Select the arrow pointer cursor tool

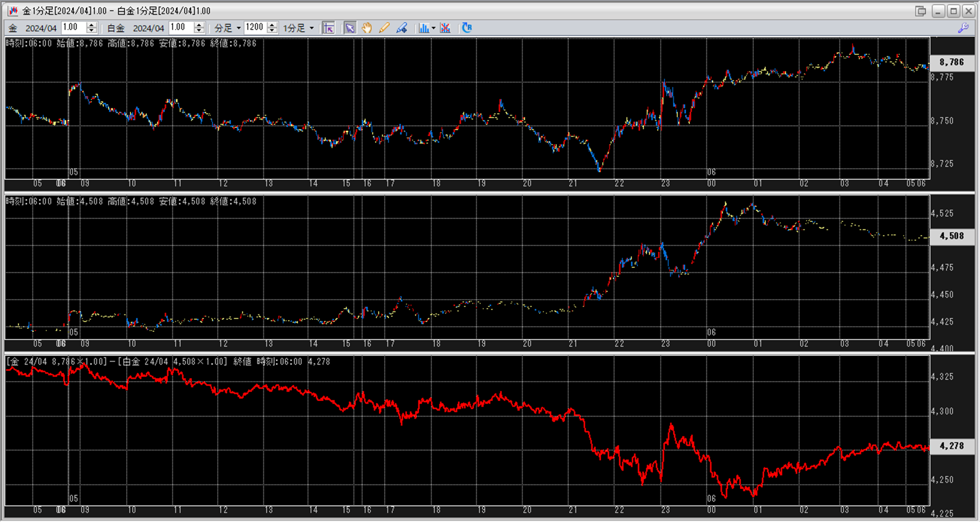(349, 28)
